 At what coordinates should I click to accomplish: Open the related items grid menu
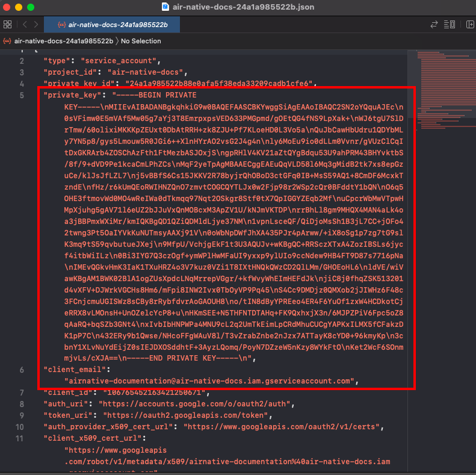pos(8,24)
